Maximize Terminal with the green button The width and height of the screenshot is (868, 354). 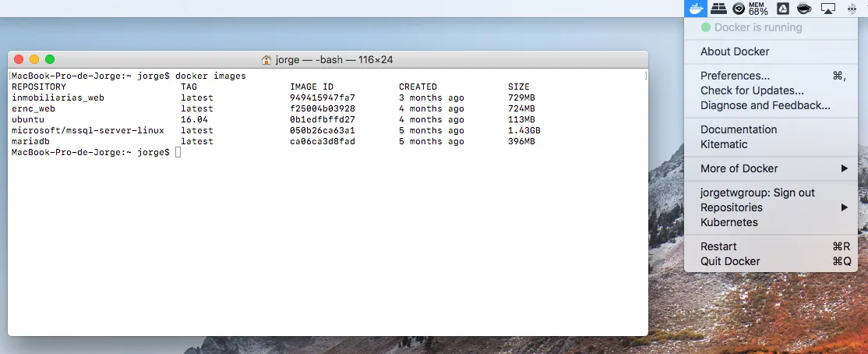tap(50, 59)
